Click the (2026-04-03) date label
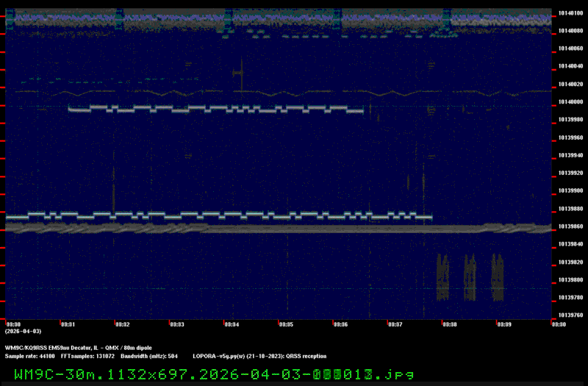 (24, 332)
